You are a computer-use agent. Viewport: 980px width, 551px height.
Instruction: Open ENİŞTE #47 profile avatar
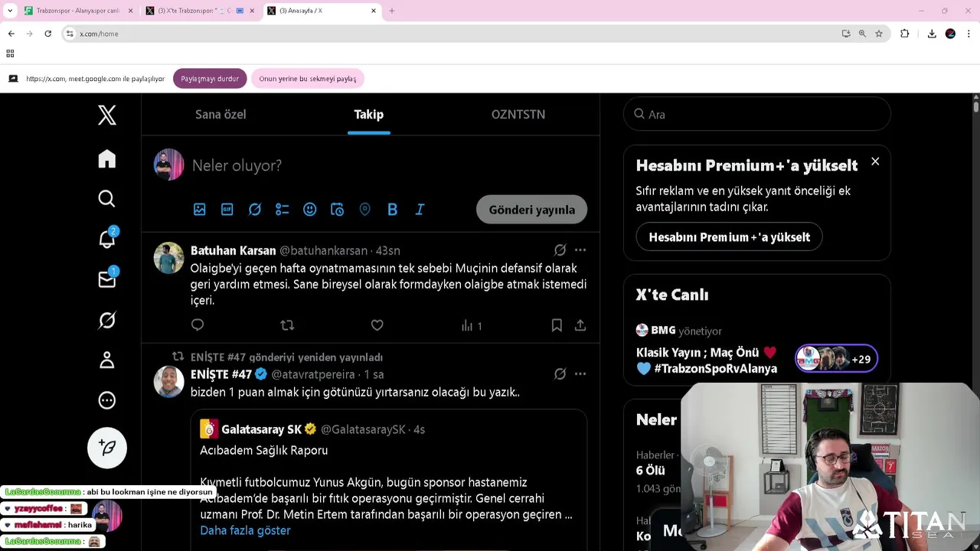pos(168,382)
